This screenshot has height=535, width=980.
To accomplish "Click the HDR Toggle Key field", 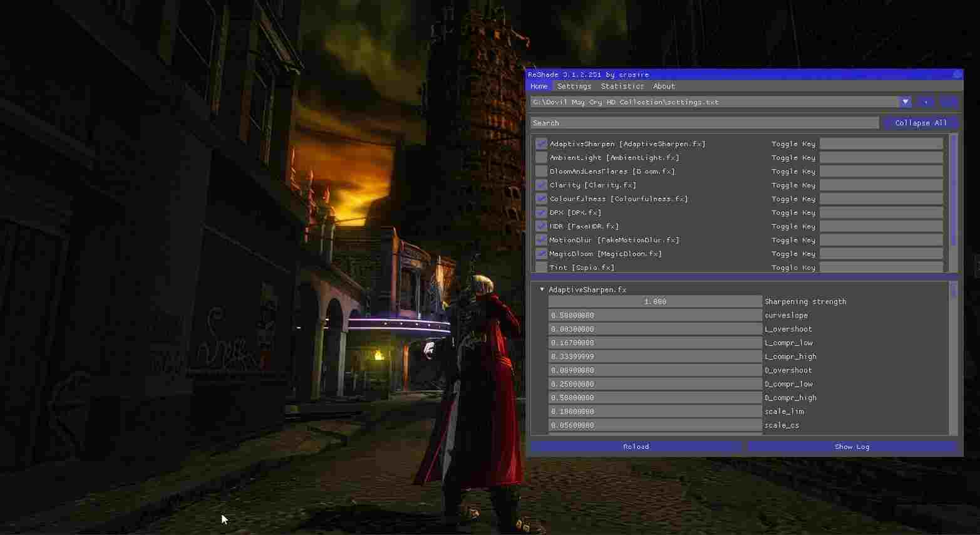I will tap(881, 227).
